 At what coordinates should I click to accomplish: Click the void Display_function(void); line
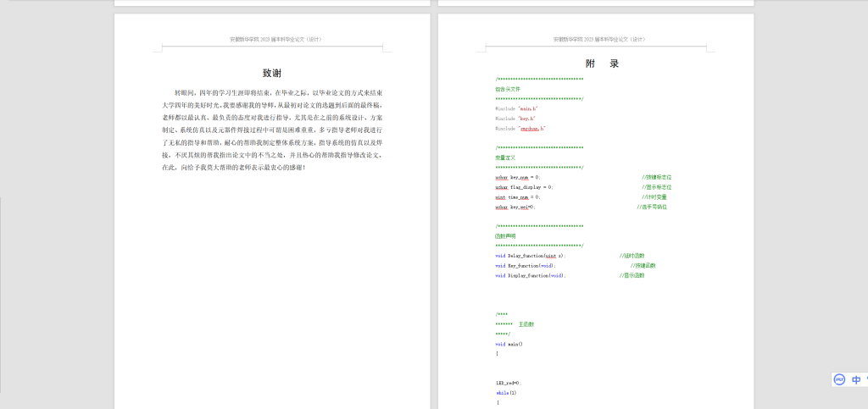point(531,275)
